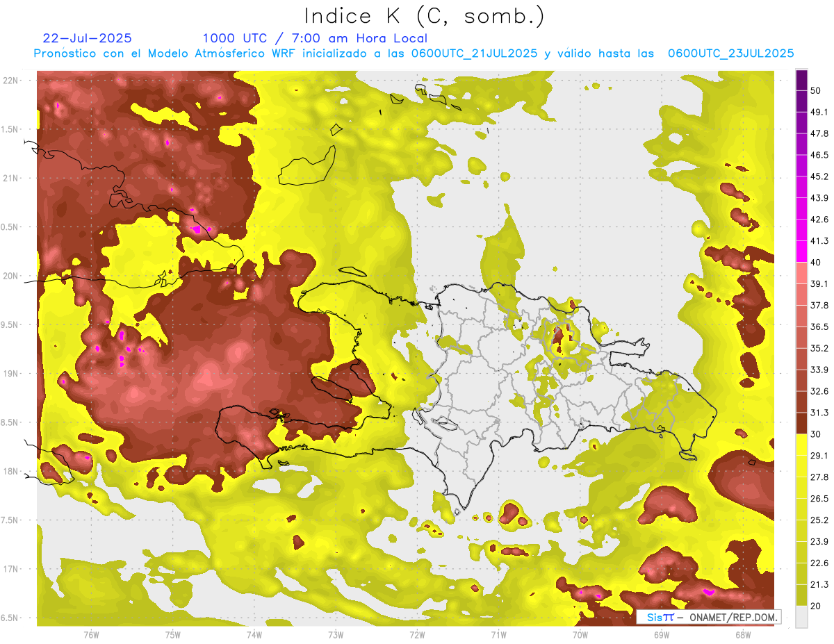The height and width of the screenshot is (644, 834).
Task: Click the colorbar value '43.9'
Action: [x=819, y=198]
